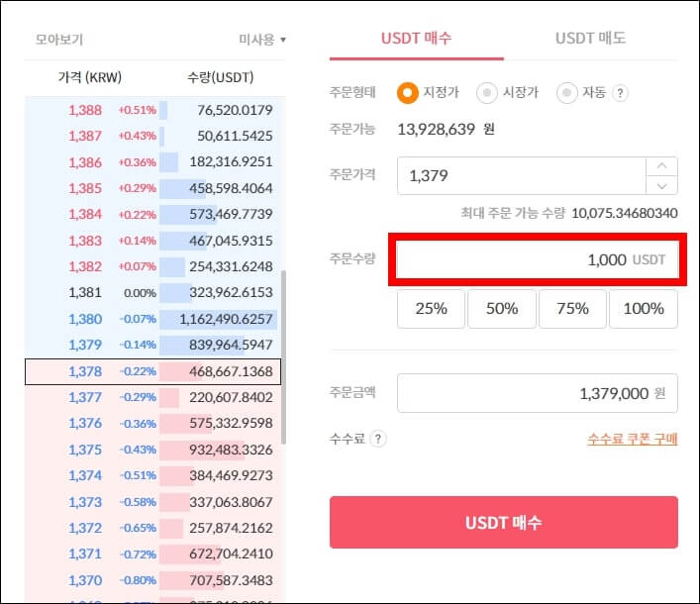
Task: Pick the 1,376 bid price row
Action: (x=152, y=423)
